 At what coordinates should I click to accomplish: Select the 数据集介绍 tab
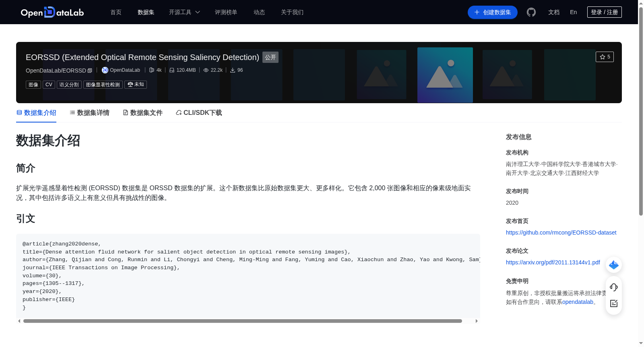[36, 113]
